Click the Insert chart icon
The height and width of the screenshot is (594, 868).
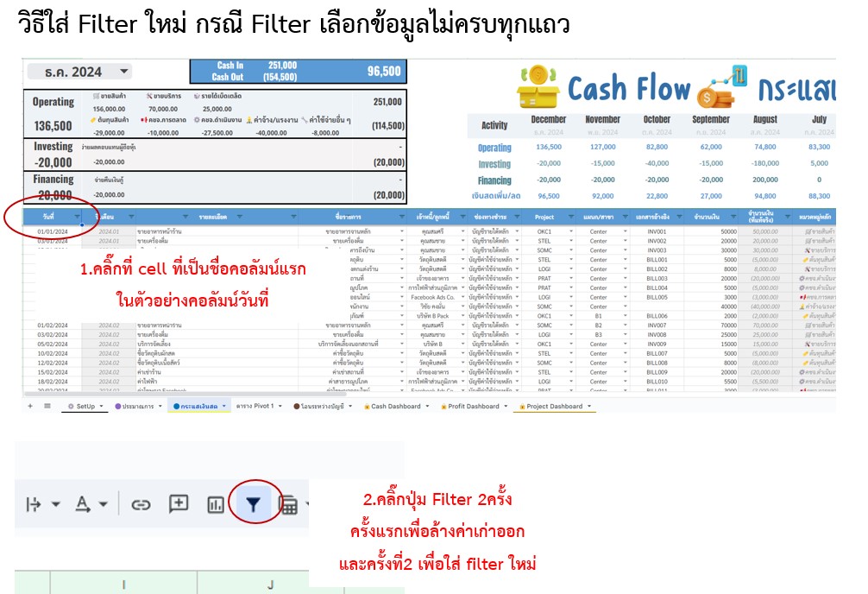(215, 504)
